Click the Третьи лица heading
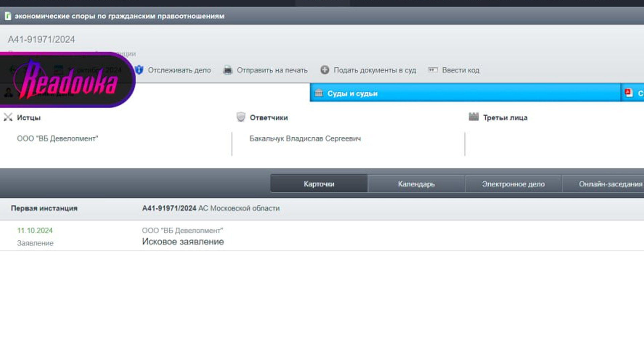The width and height of the screenshot is (644, 362). tap(505, 118)
